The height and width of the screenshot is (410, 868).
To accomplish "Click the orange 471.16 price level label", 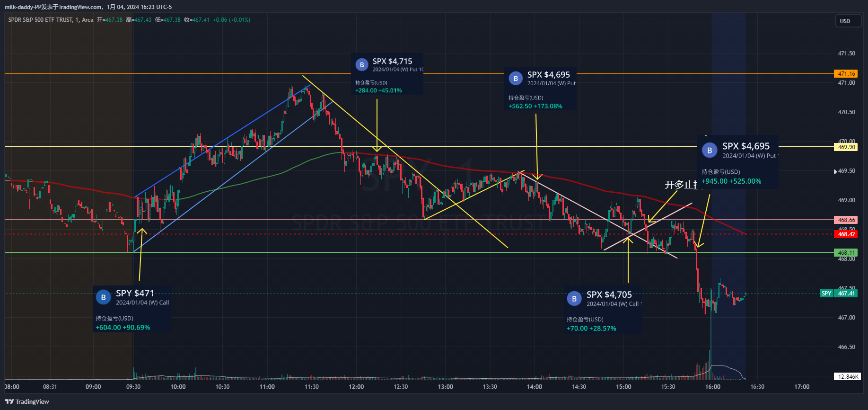I will [x=846, y=74].
